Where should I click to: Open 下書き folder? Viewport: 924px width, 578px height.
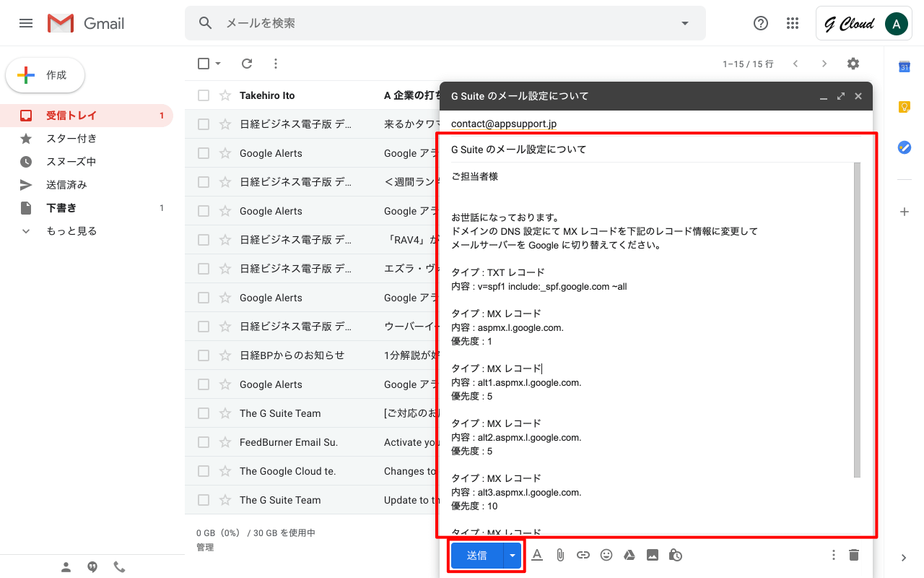[x=87, y=208]
